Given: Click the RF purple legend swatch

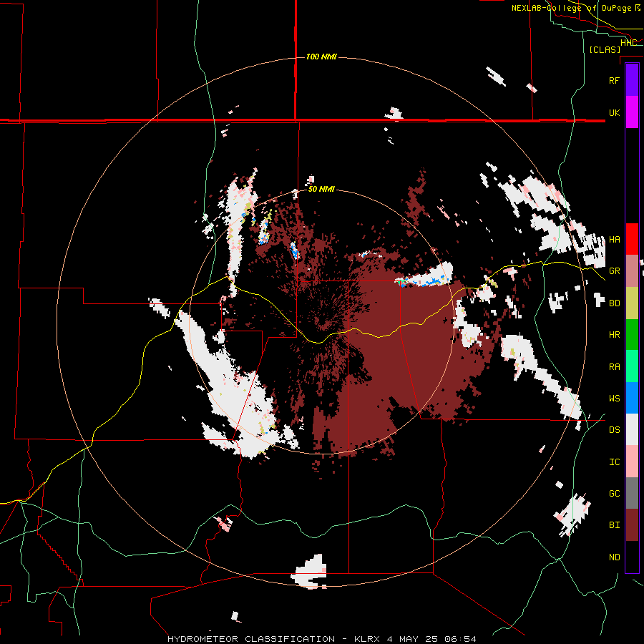Looking at the screenshot, I should (x=632, y=80).
